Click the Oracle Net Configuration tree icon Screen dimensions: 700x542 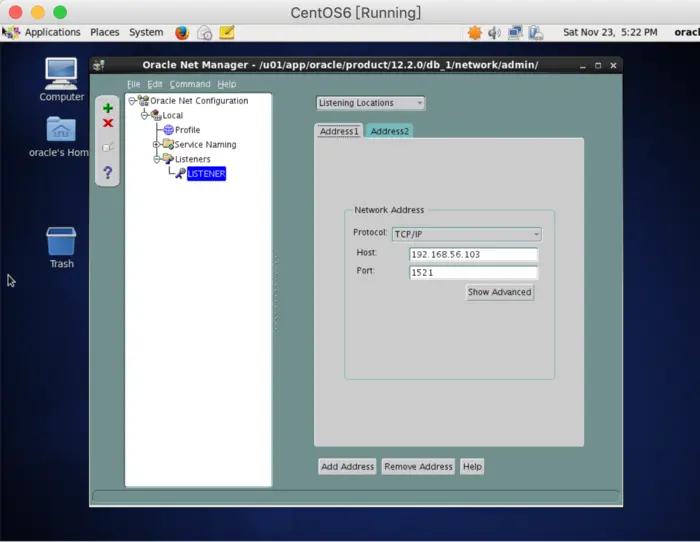pos(143,101)
